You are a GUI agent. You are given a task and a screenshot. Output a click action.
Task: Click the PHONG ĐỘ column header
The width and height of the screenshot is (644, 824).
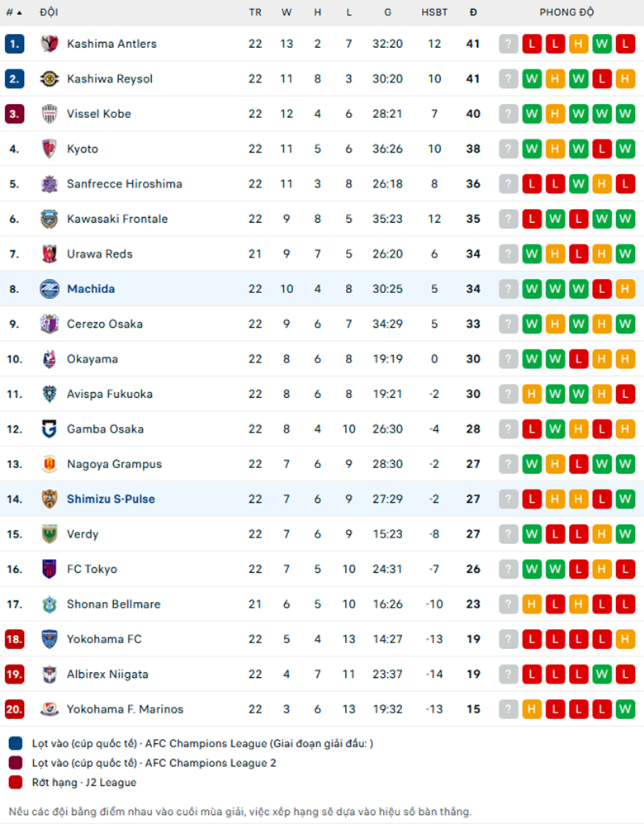click(566, 12)
